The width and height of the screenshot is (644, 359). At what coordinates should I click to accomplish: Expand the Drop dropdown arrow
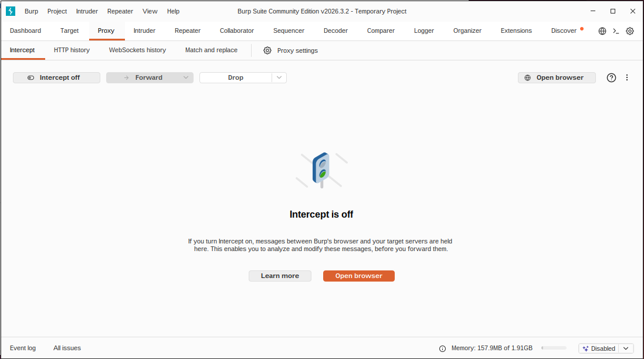[279, 77]
